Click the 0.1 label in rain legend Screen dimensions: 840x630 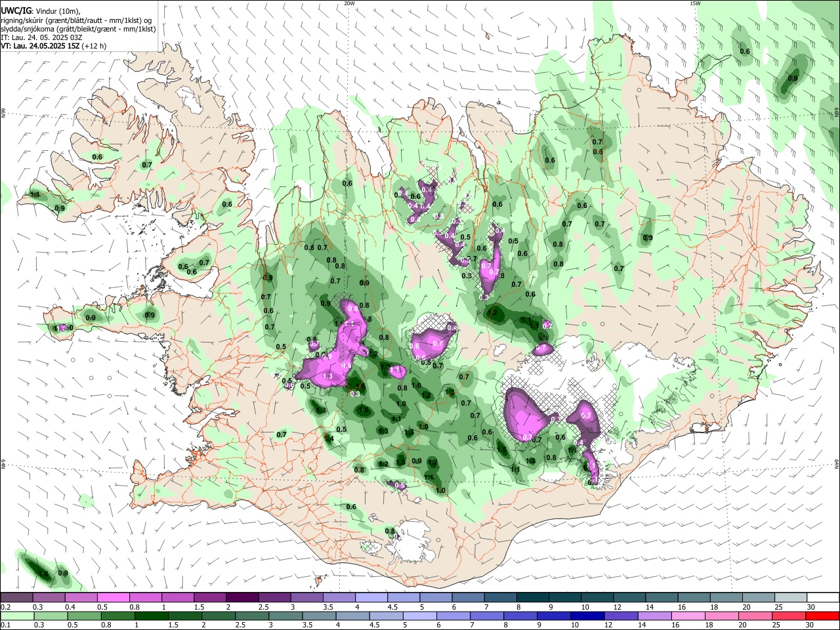pos(5,625)
